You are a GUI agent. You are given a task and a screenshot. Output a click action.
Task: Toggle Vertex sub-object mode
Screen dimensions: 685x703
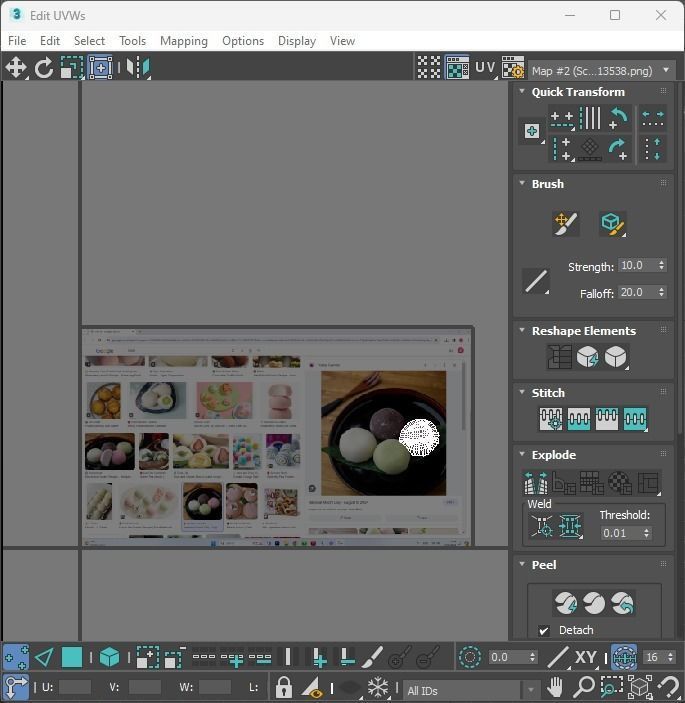point(16,657)
